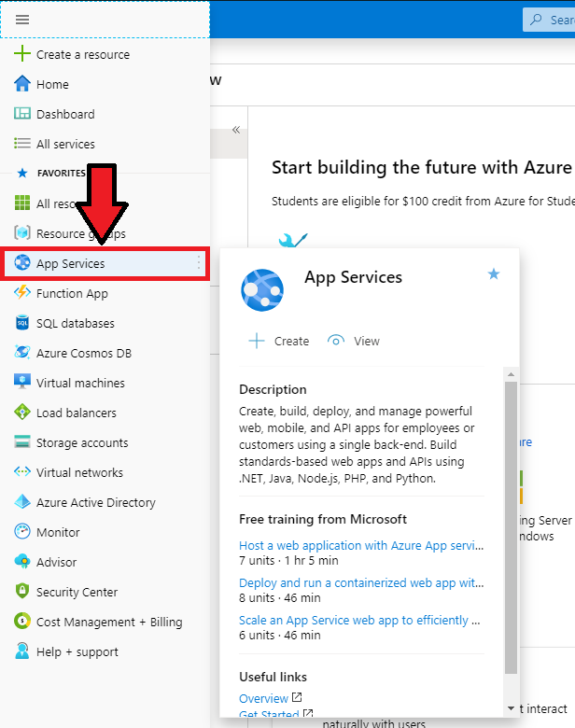Image resolution: width=575 pixels, height=728 pixels.
Task: Click the search magnifier icon
Action: coord(536,20)
